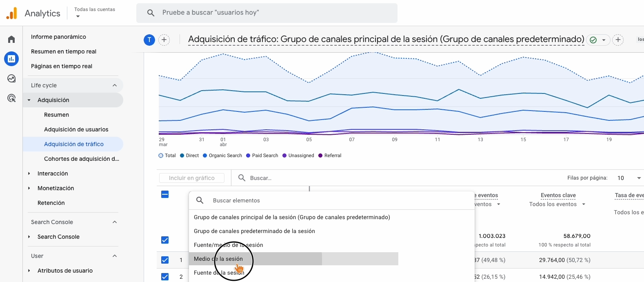Open Adquisición de usuarios report
Viewport: 644px width, 282px height.
click(76, 129)
